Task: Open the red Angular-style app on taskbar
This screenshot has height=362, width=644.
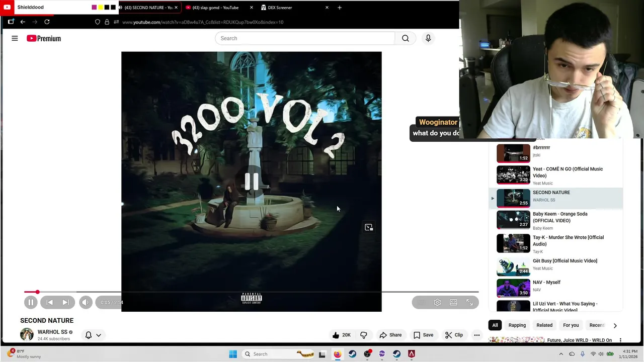Action: (x=412, y=354)
